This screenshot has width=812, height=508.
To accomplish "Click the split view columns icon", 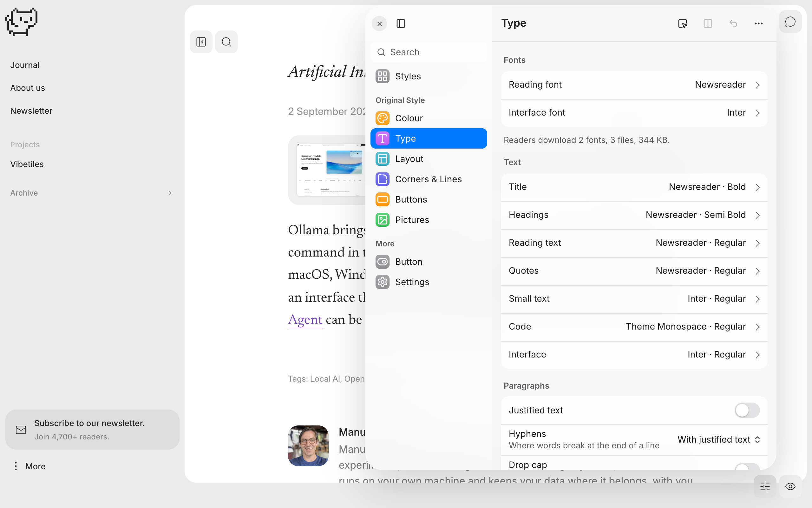I will tap(708, 23).
